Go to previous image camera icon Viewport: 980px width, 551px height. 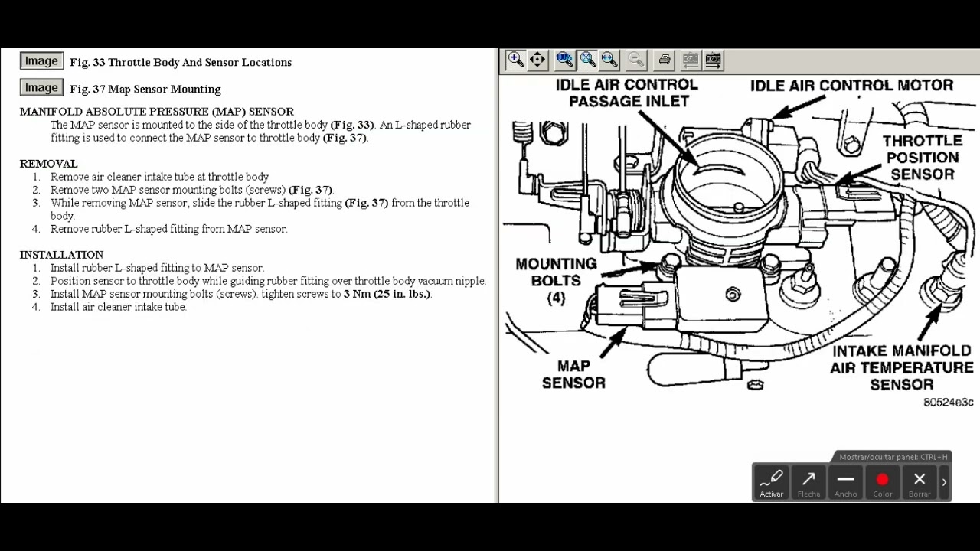pyautogui.click(x=690, y=60)
